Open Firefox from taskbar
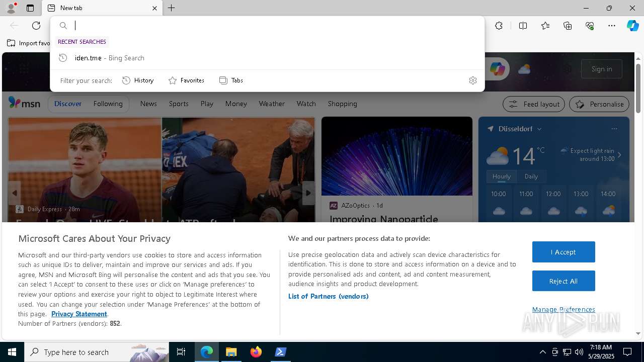 256,352
